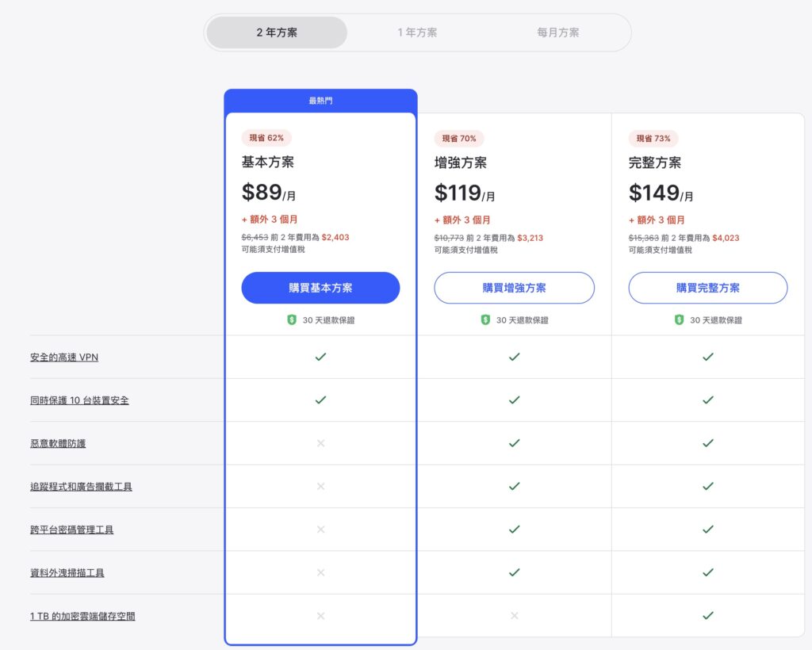Open the 惡意軟體防護 feature link

58,444
